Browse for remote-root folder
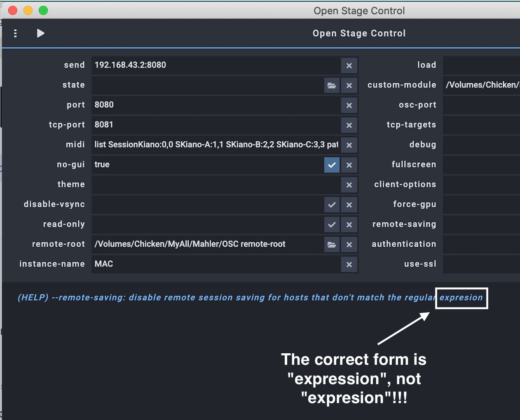This screenshot has height=420, width=520. click(x=332, y=245)
